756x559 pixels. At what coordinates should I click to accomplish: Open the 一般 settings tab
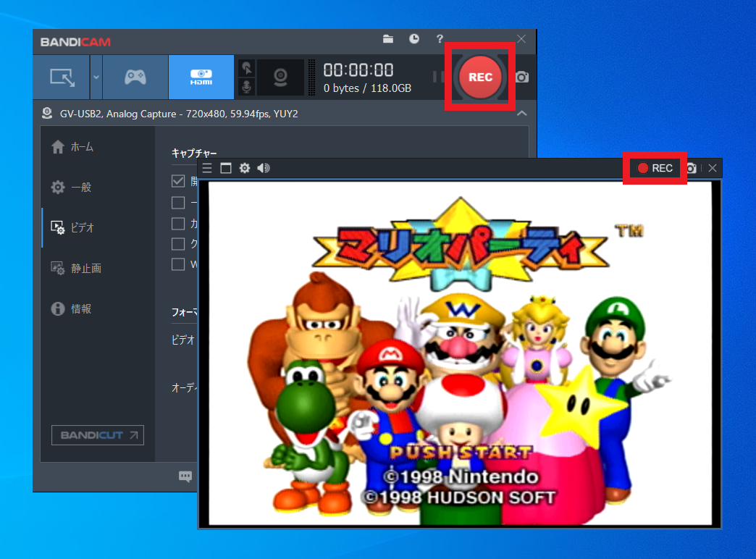coord(72,187)
